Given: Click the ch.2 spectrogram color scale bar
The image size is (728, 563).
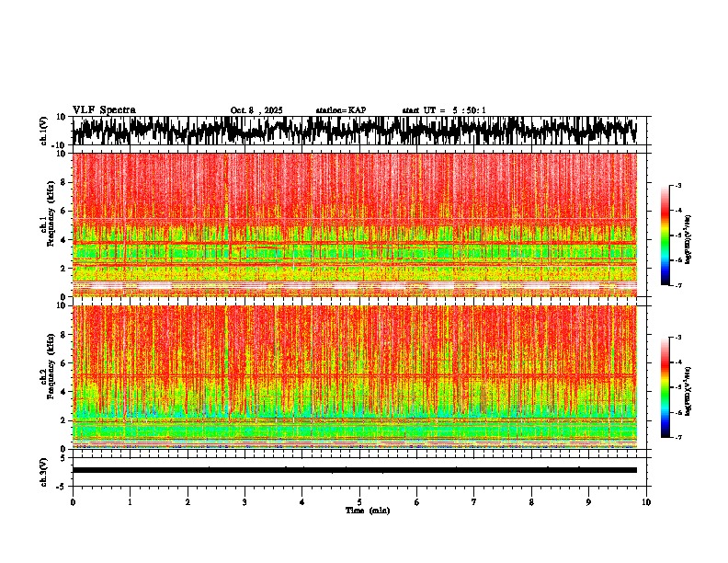Looking at the screenshot, I should coord(665,387).
